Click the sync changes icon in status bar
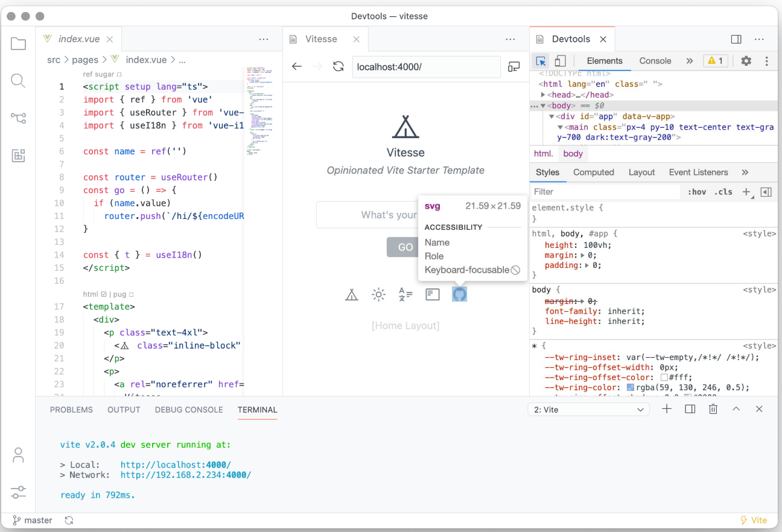782x532 pixels. (x=69, y=520)
